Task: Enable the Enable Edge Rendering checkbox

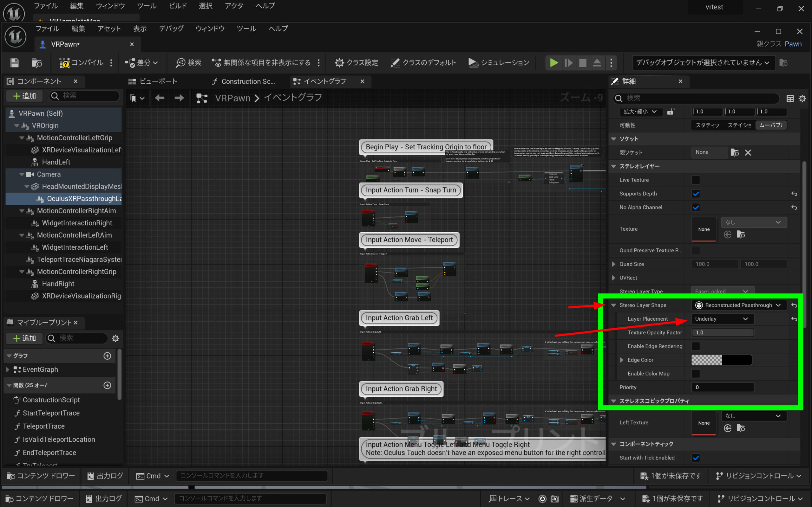Action: tap(696, 346)
